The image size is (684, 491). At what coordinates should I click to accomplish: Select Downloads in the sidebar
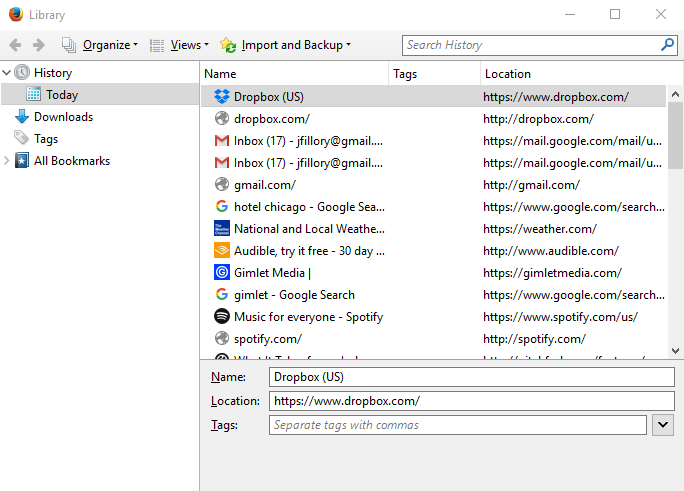[x=62, y=117]
